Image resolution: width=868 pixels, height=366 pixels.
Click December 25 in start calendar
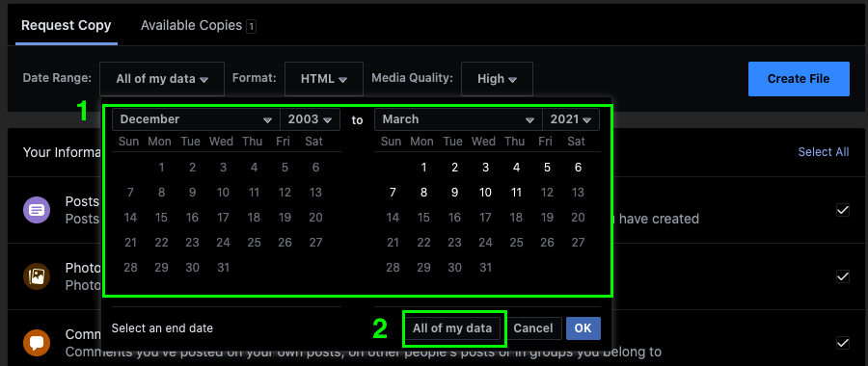(254, 242)
